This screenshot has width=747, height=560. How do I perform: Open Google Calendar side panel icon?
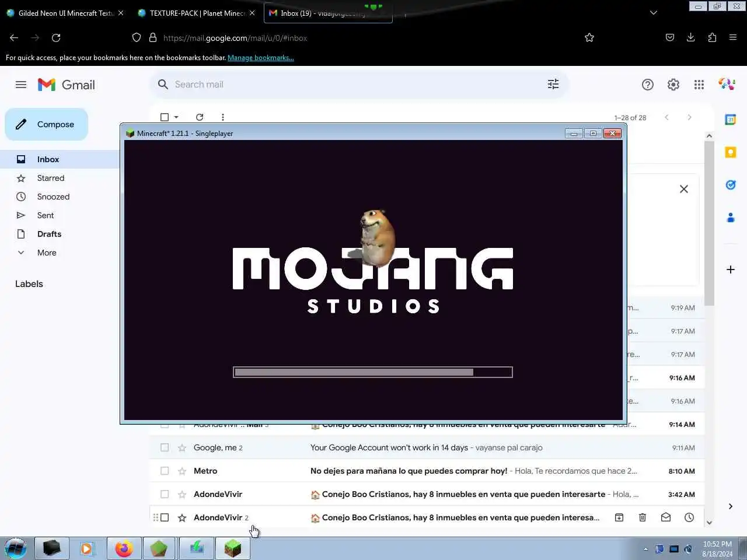730,120
